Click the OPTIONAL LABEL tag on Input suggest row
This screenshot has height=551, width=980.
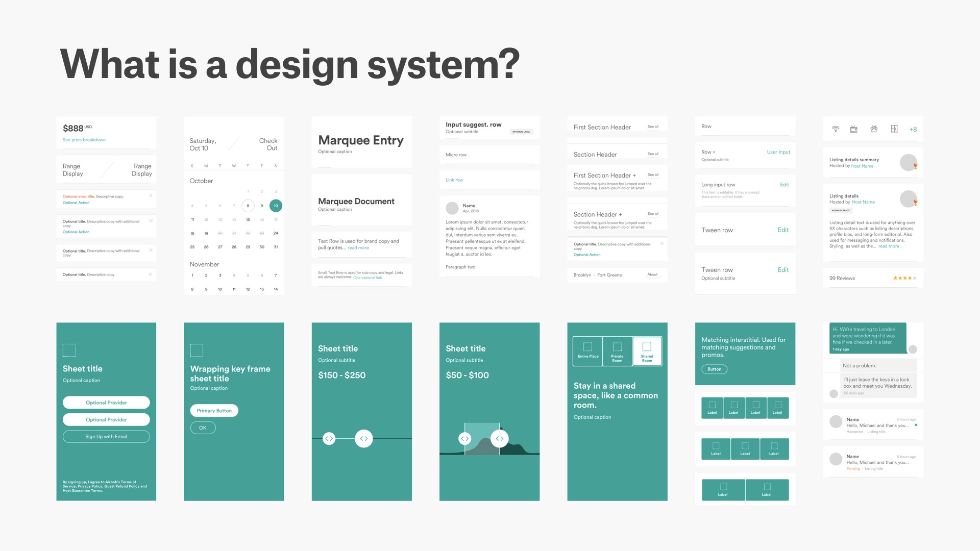[x=521, y=132]
